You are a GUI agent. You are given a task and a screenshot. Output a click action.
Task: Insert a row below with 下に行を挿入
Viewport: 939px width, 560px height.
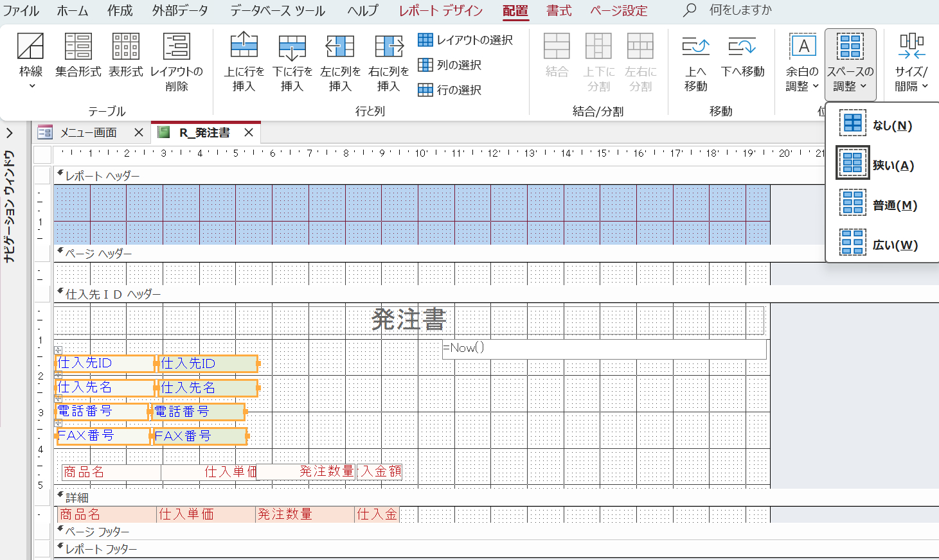(x=292, y=62)
